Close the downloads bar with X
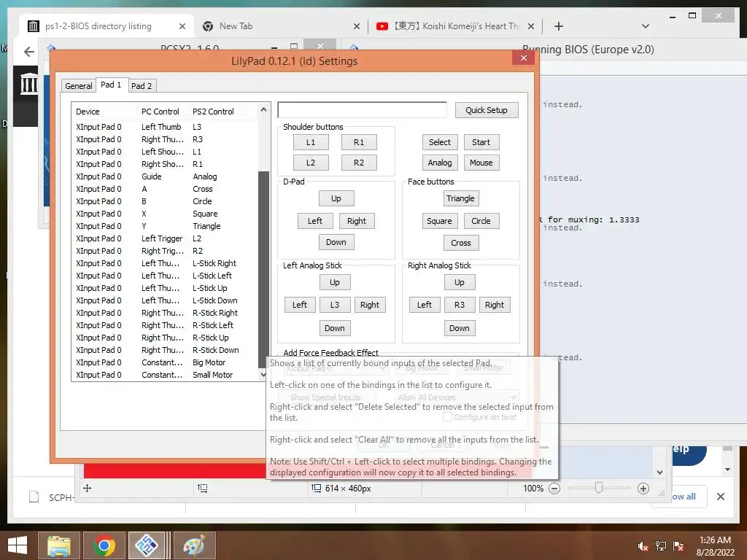The image size is (747, 560). (721, 497)
